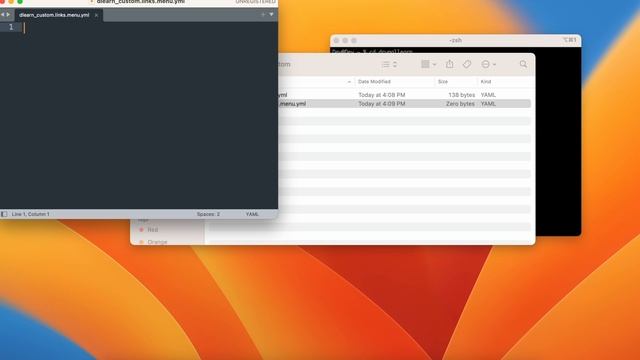This screenshot has width=640, height=360.
Task: Click inside the black Terminal window area
Action: tap(558, 141)
